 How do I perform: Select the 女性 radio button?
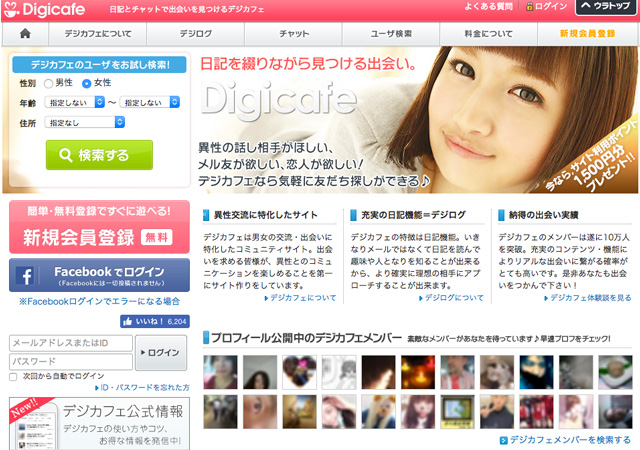(86, 83)
